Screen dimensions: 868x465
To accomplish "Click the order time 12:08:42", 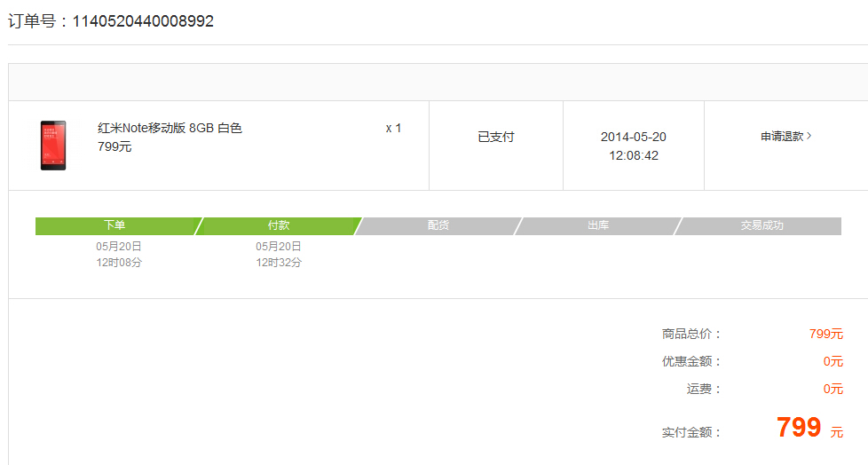I will click(x=634, y=155).
